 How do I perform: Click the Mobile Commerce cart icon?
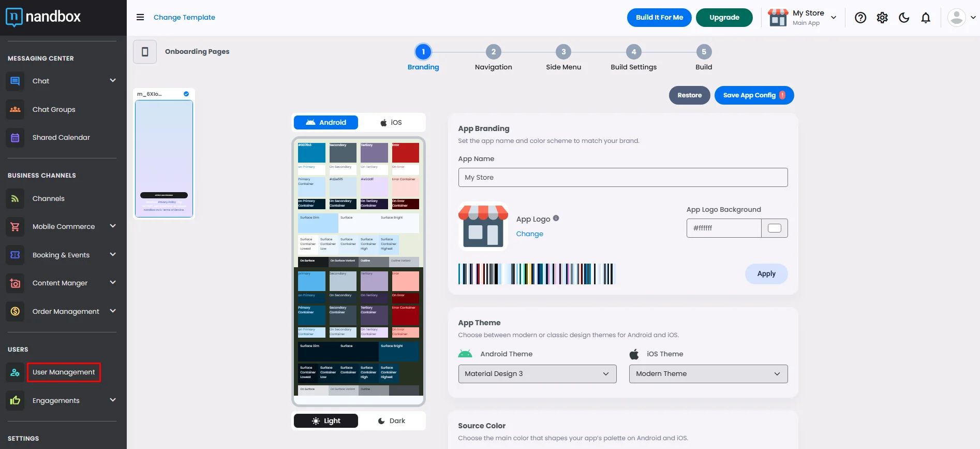click(x=15, y=227)
